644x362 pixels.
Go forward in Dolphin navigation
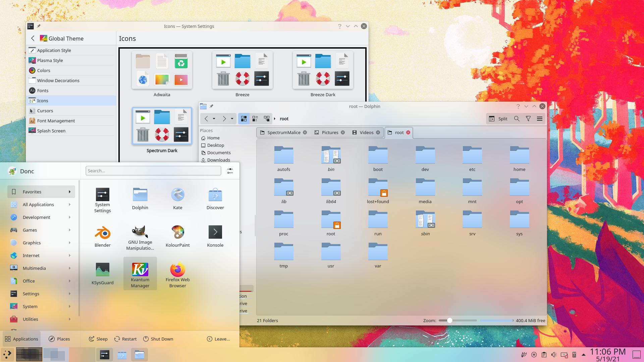[224, 119]
